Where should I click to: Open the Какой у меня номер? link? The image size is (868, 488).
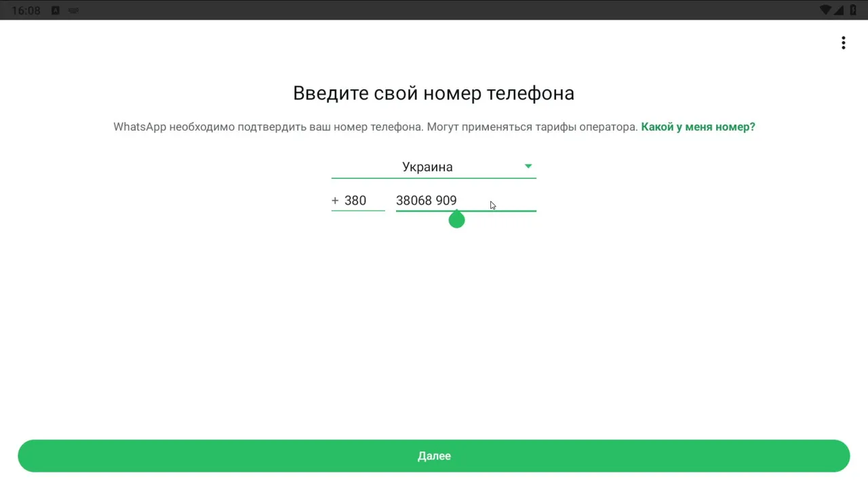(698, 127)
